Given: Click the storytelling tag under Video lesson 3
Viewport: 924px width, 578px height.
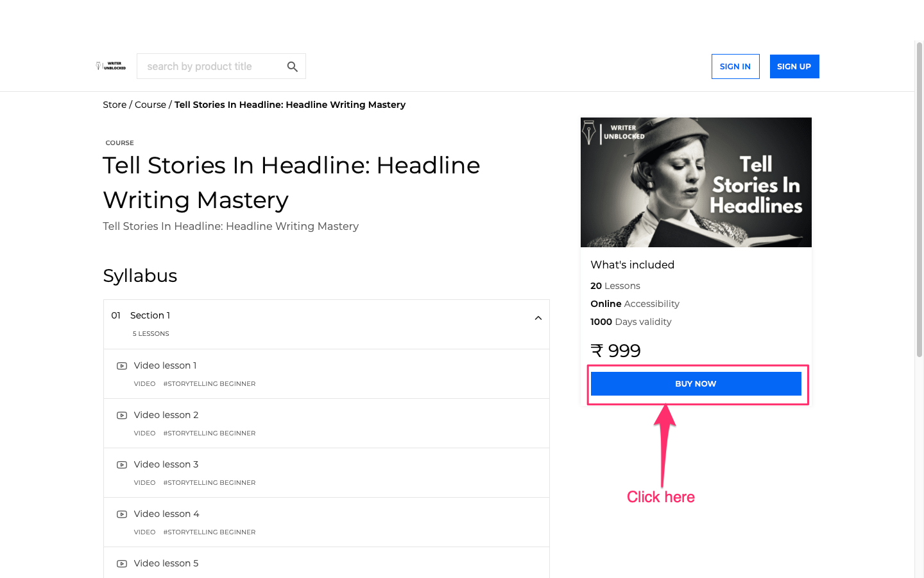Looking at the screenshot, I should pos(209,483).
